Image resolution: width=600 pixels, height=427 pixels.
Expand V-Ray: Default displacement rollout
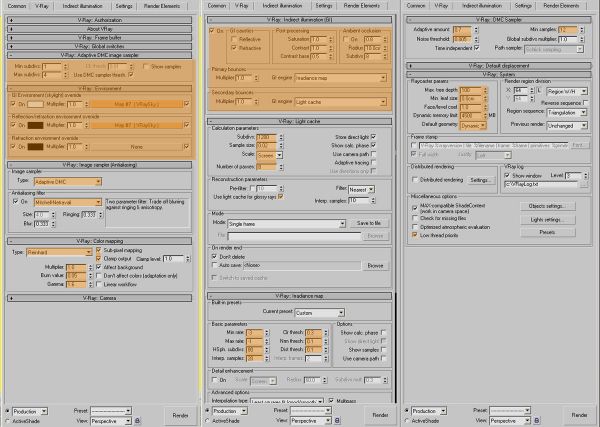(x=499, y=66)
